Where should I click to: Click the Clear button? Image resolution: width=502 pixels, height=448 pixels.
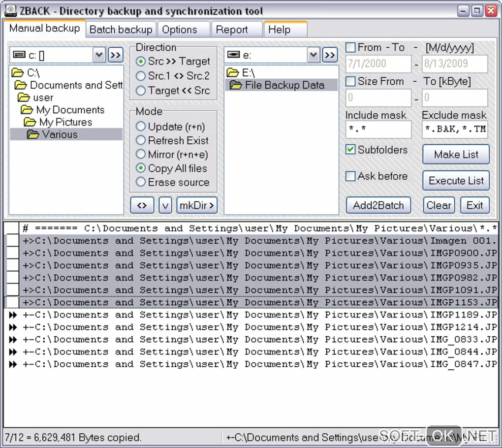coord(439,205)
